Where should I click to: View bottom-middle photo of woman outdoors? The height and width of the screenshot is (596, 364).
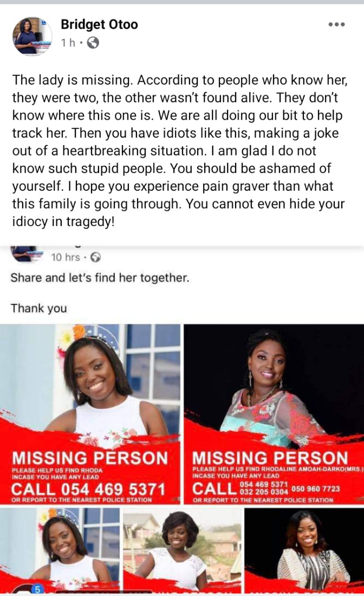[x=183, y=551]
